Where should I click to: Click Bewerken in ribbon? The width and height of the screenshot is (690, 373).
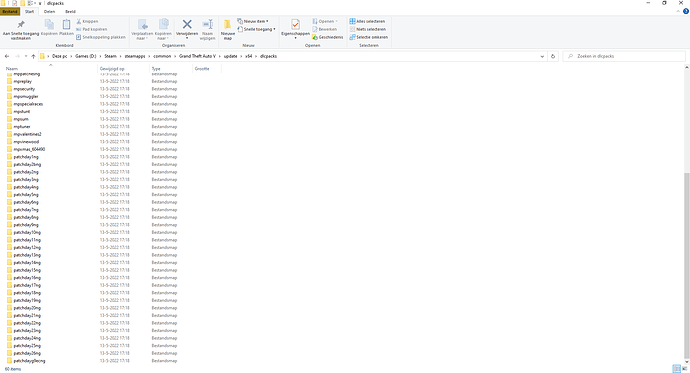(325, 29)
